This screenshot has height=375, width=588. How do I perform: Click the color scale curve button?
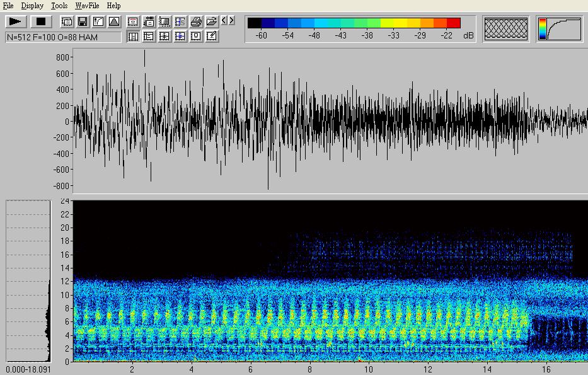(x=560, y=28)
